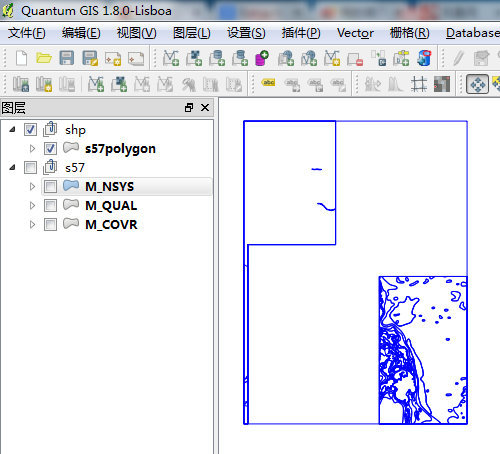500x454 pixels.
Task: Open the New Print Composer icon
Action: (113, 59)
